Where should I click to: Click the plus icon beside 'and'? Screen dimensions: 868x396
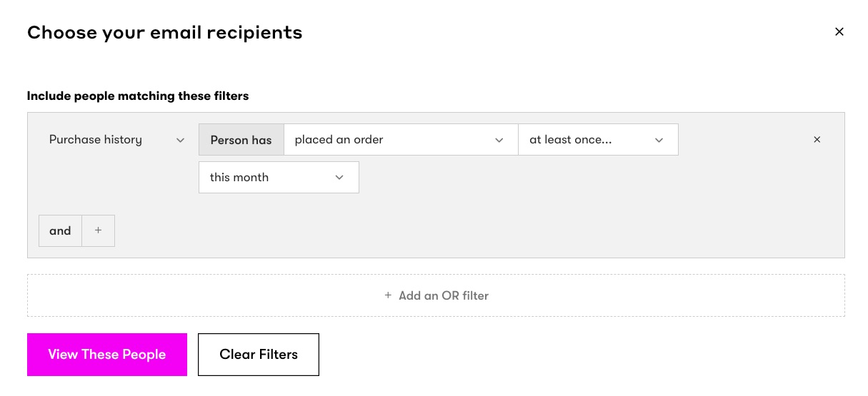[99, 230]
